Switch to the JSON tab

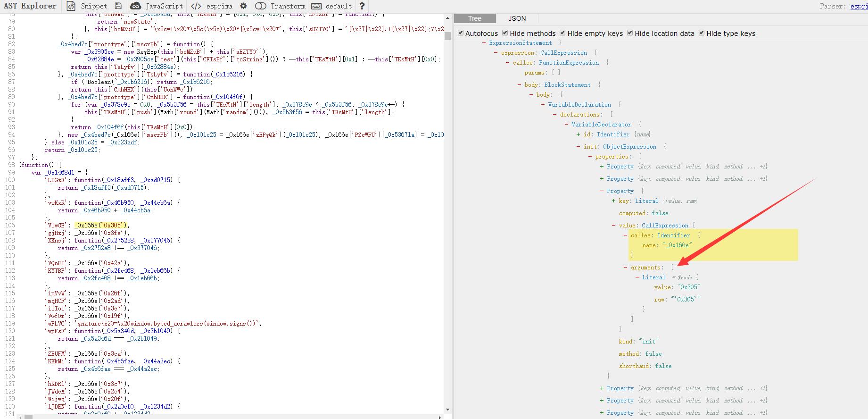517,18
